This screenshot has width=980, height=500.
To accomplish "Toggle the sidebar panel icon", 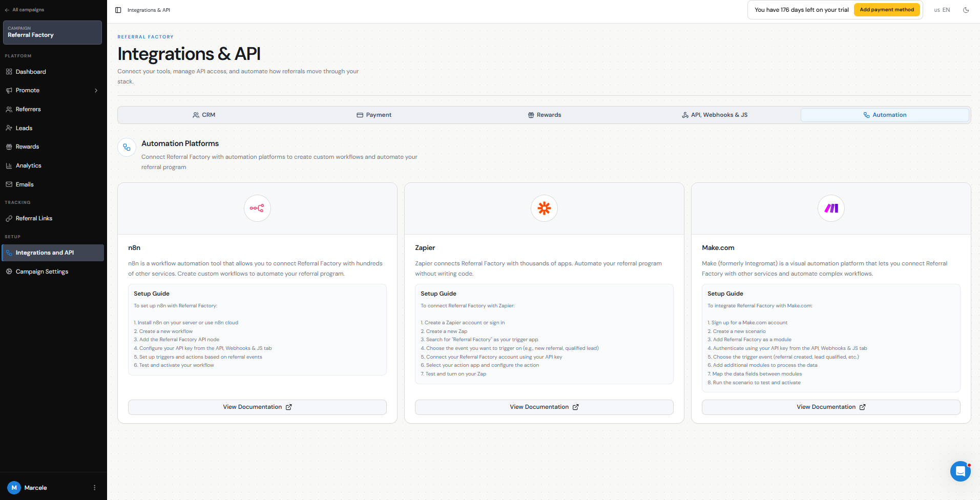I will coord(118,10).
